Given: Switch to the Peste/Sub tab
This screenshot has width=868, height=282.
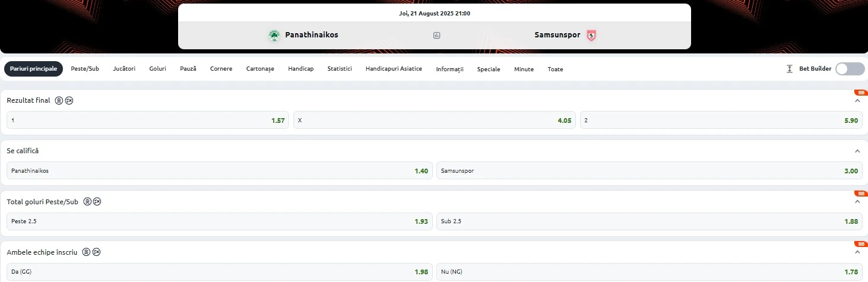Looking at the screenshot, I should [x=85, y=69].
